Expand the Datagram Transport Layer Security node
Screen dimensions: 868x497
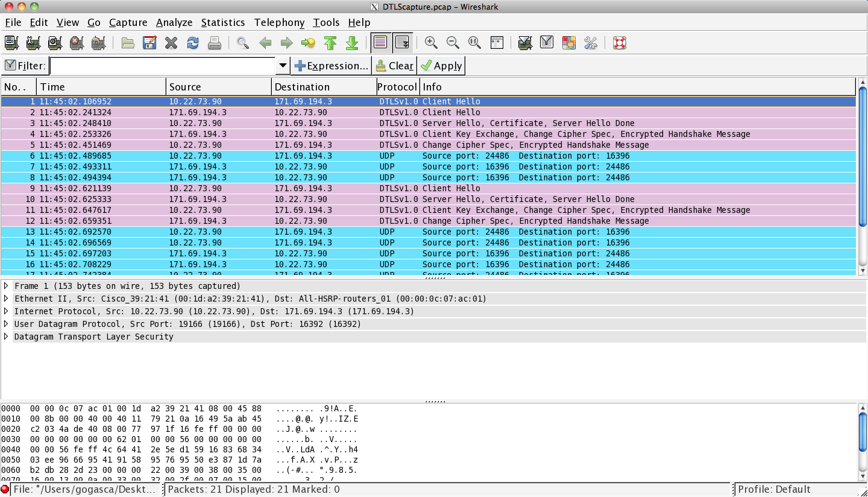(x=6, y=337)
